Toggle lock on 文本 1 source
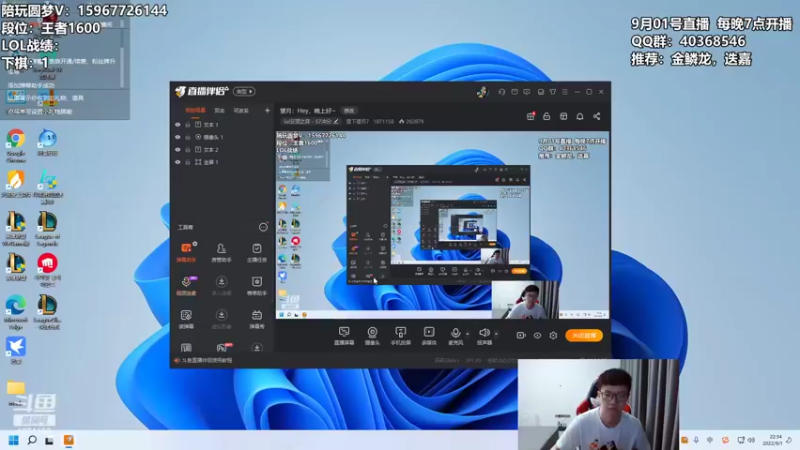Image resolution: width=800 pixels, height=450 pixels. 188,124
